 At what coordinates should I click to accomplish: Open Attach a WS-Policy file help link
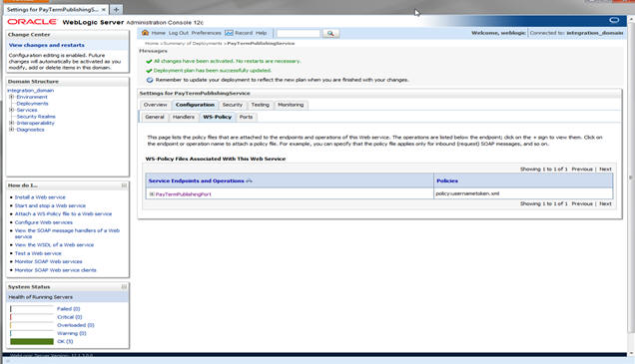[63, 214]
